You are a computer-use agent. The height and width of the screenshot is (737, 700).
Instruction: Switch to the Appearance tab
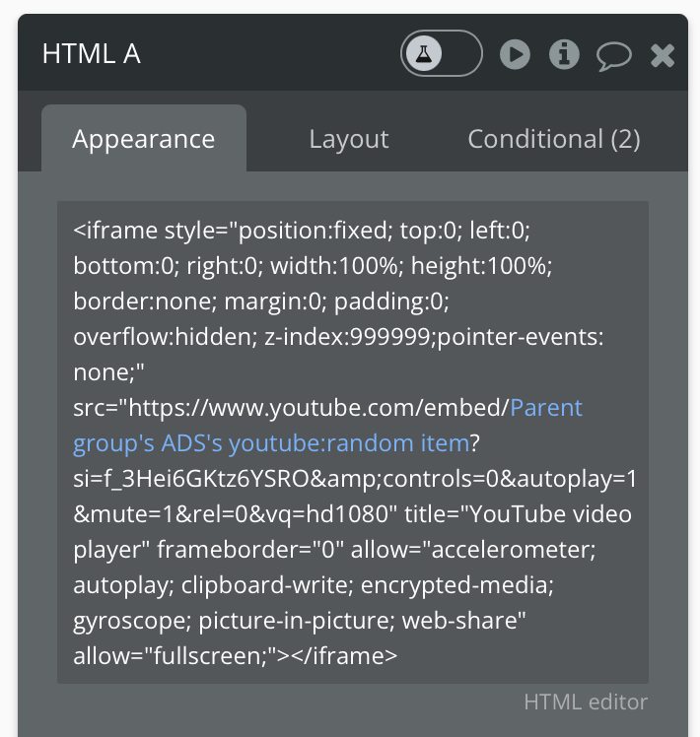coord(144,139)
